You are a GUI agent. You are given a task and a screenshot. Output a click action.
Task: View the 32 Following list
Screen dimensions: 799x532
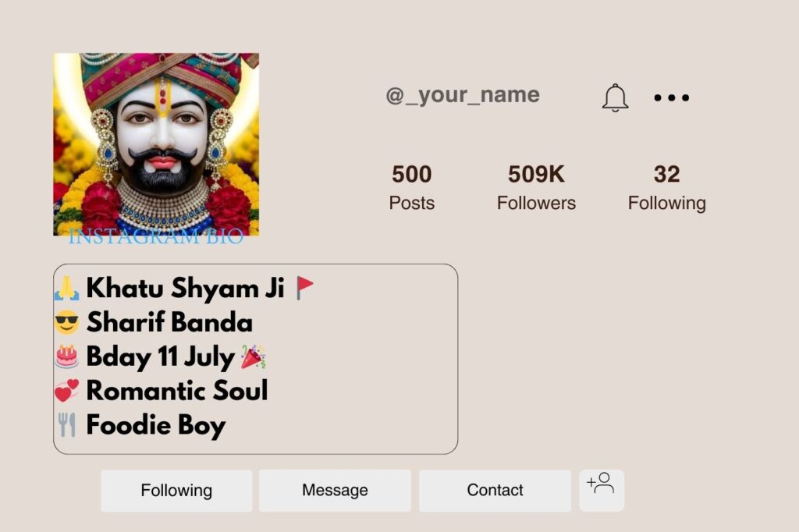(x=666, y=187)
